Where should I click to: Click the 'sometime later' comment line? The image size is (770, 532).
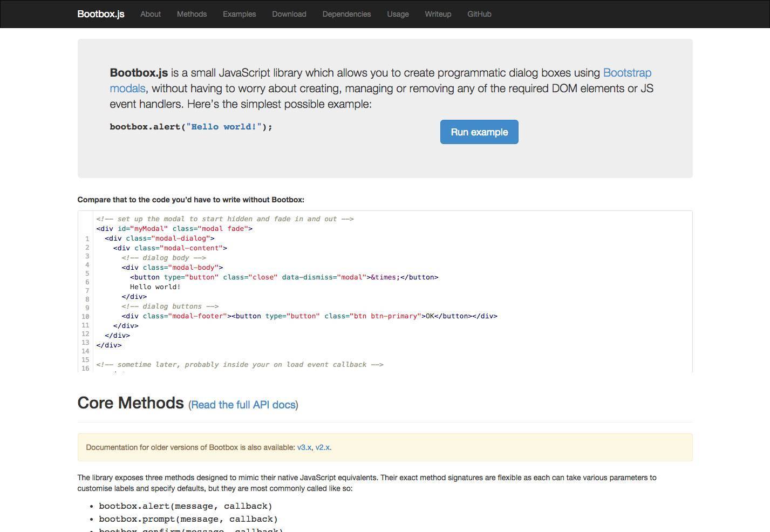click(240, 365)
